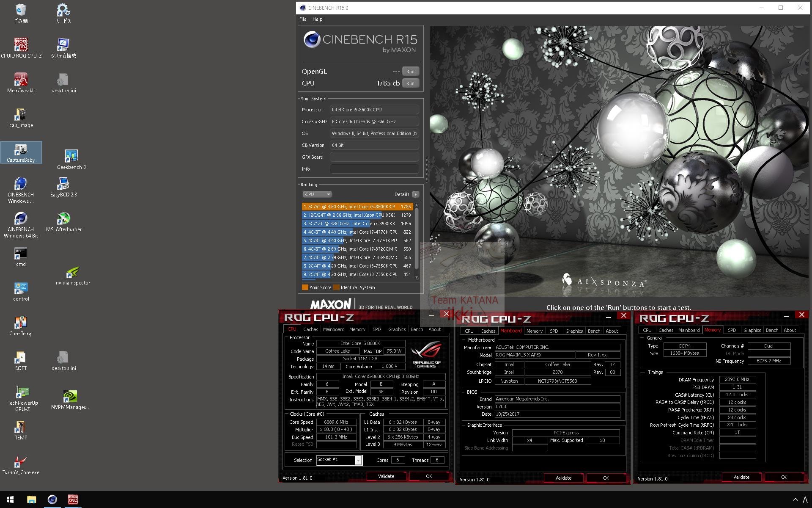Launch Geekbench 3 desktop icon

[71, 160]
